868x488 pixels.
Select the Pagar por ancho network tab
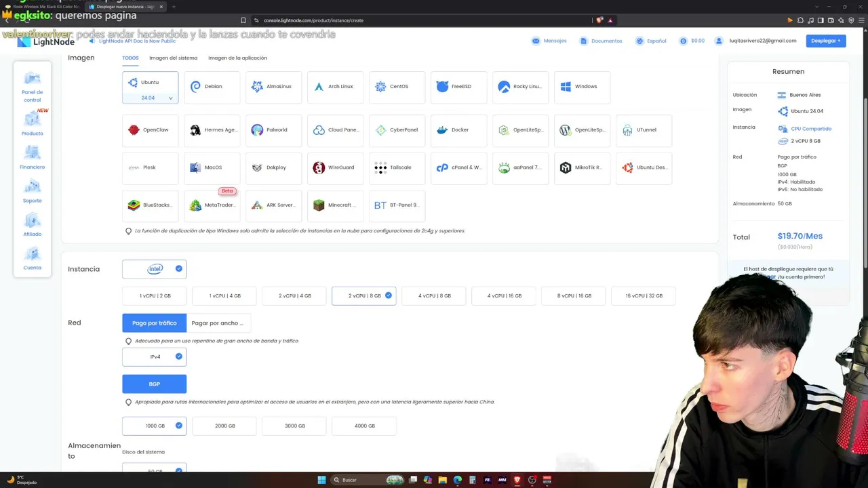tap(217, 323)
